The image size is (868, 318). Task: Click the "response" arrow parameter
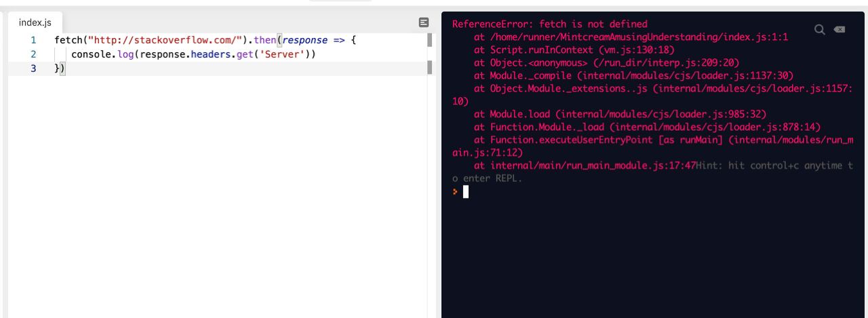pyautogui.click(x=305, y=40)
